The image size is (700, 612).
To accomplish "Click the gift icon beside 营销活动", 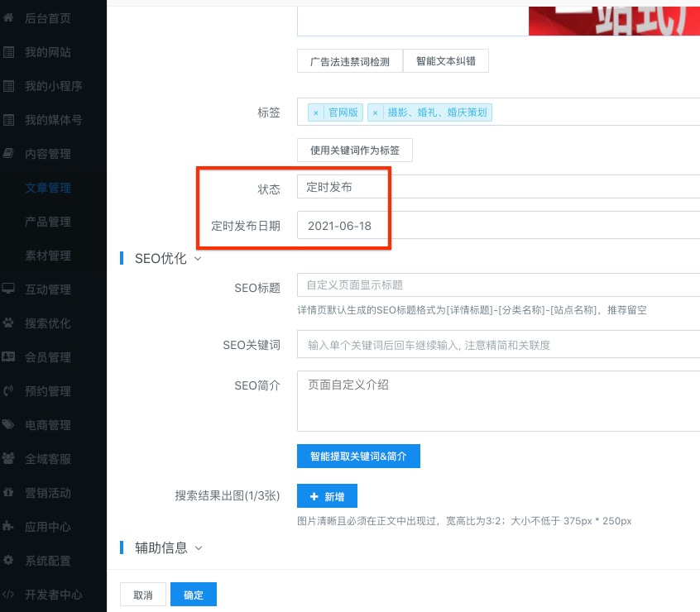I will (9, 493).
